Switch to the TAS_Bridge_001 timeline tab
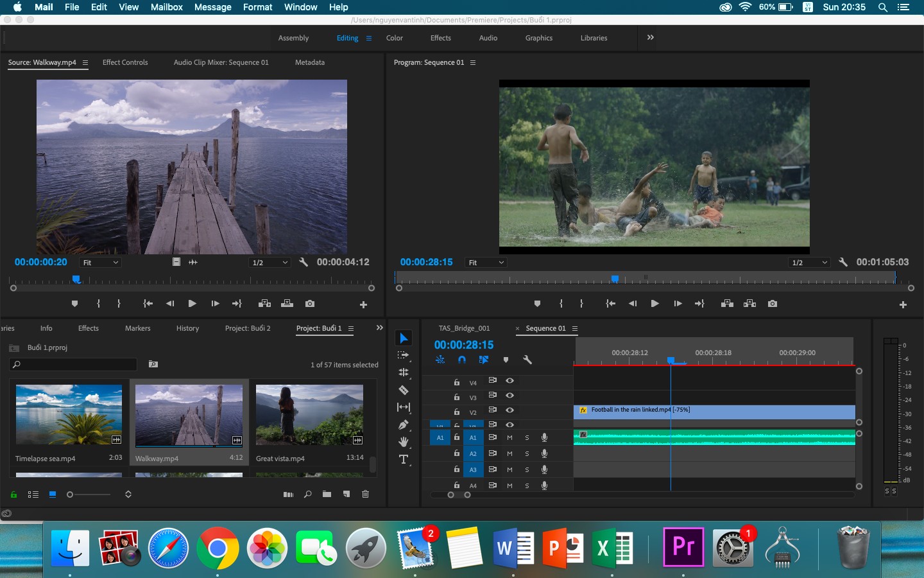 (464, 328)
